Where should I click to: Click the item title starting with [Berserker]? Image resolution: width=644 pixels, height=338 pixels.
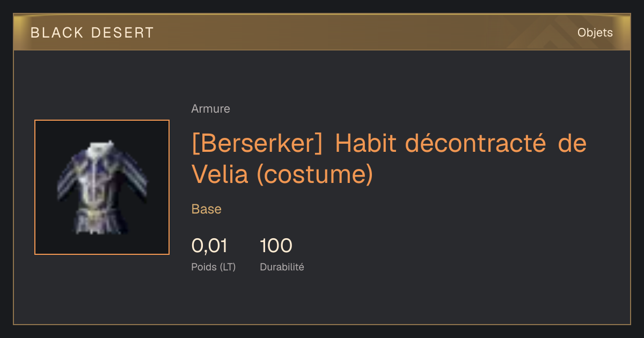[x=389, y=159]
